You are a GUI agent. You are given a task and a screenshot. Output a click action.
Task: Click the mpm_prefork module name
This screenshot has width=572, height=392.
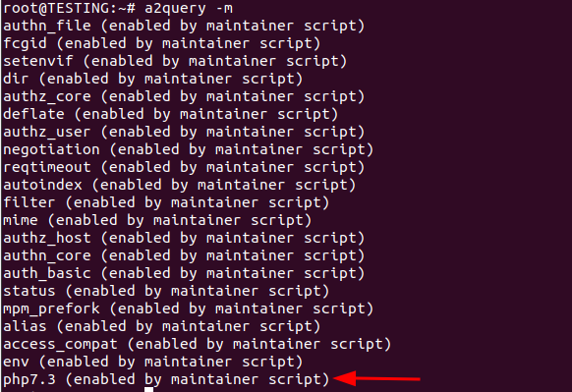click(x=51, y=308)
